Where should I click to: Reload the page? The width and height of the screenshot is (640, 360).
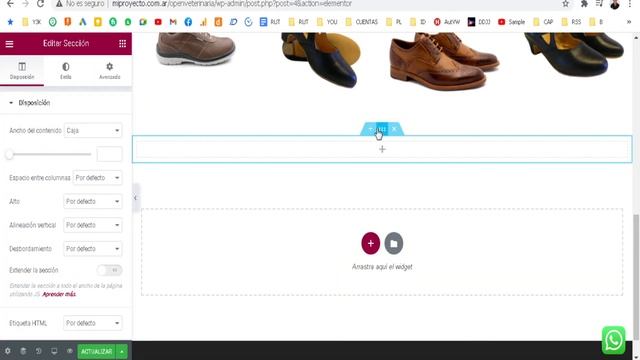coord(40,4)
